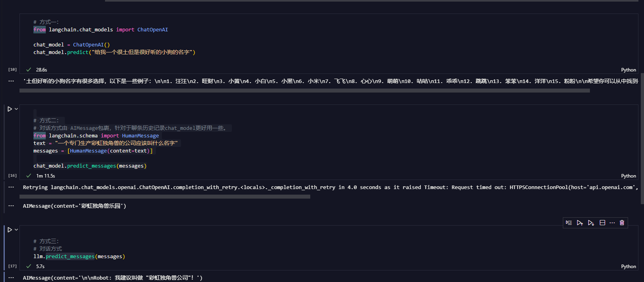The width and height of the screenshot is (644, 282).
Task: Open output actions for dog names output
Action: (x=11, y=81)
